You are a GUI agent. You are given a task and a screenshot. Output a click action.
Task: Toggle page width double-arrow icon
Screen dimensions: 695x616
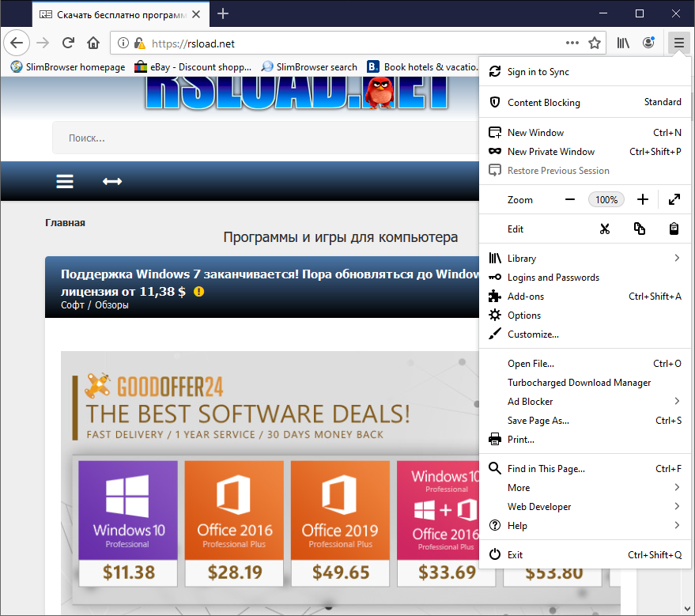pyautogui.click(x=112, y=181)
